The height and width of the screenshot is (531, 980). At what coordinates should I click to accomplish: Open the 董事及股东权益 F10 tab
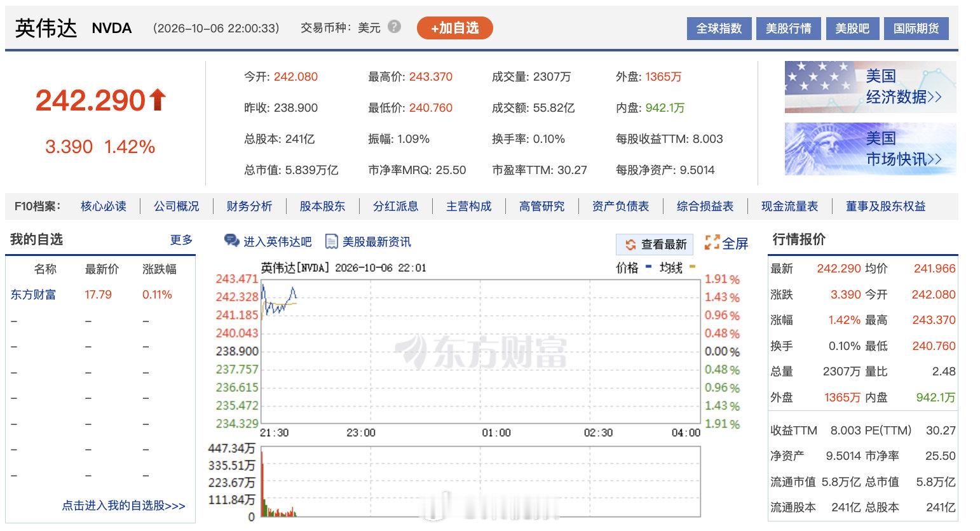pos(885,206)
